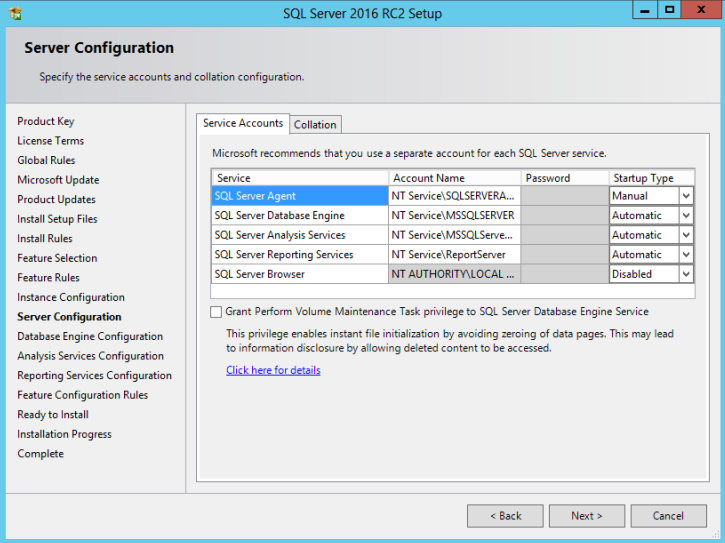Minimize the SQL Server Setup window

point(645,10)
